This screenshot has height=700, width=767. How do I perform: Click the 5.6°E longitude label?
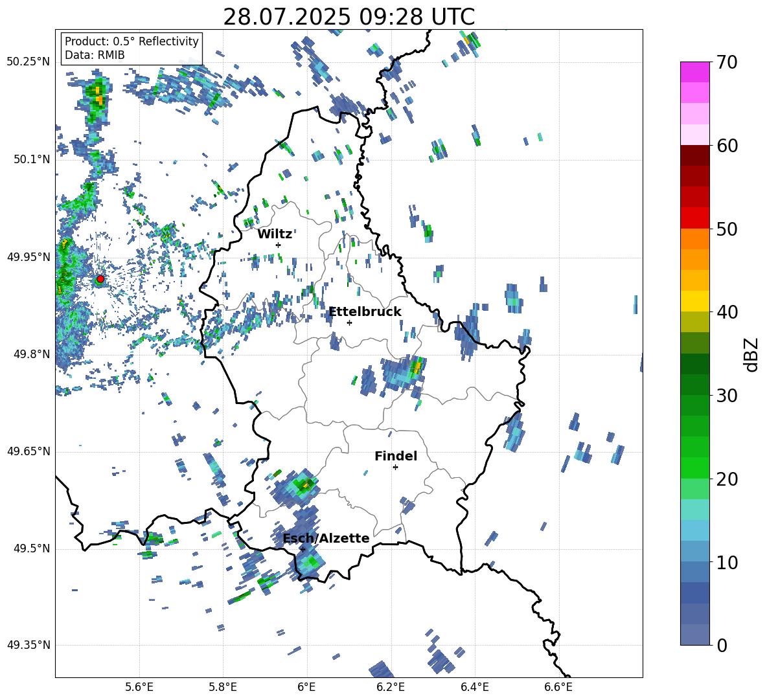(139, 687)
